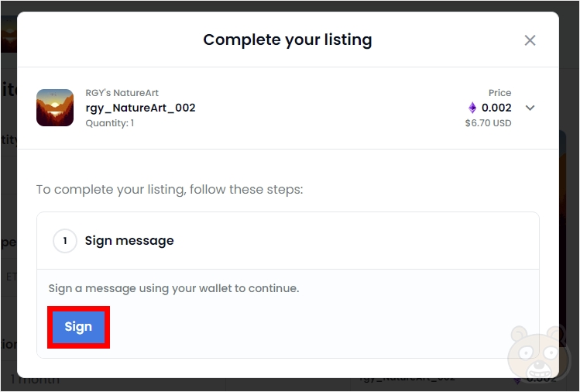
Task: Click the Price label above the amount
Action: pyautogui.click(x=499, y=93)
